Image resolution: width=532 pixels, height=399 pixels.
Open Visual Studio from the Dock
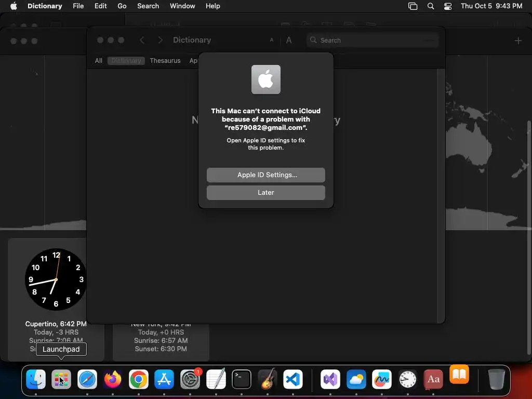coord(330,379)
